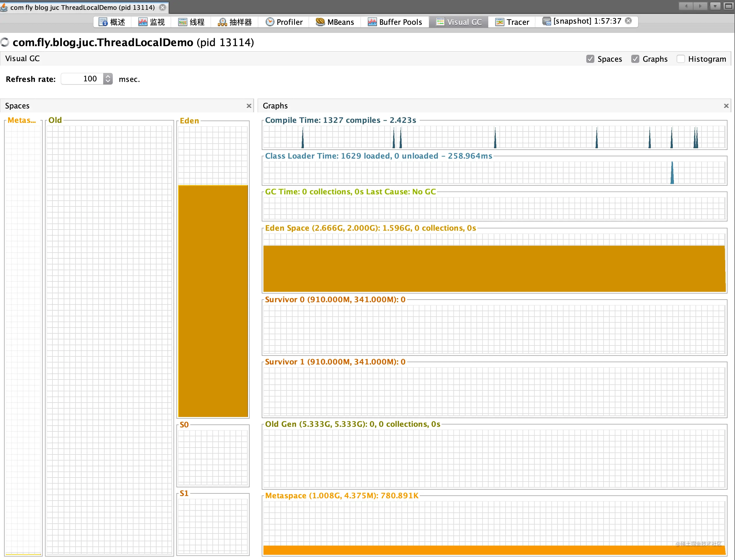Switch to the MBeans tab
This screenshot has height=560, width=735.
point(335,22)
